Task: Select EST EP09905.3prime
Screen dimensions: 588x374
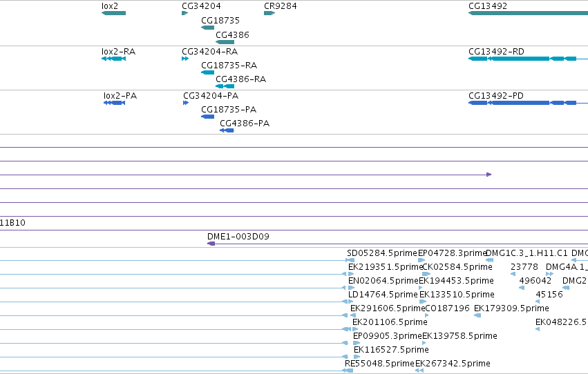Action: click(388, 336)
